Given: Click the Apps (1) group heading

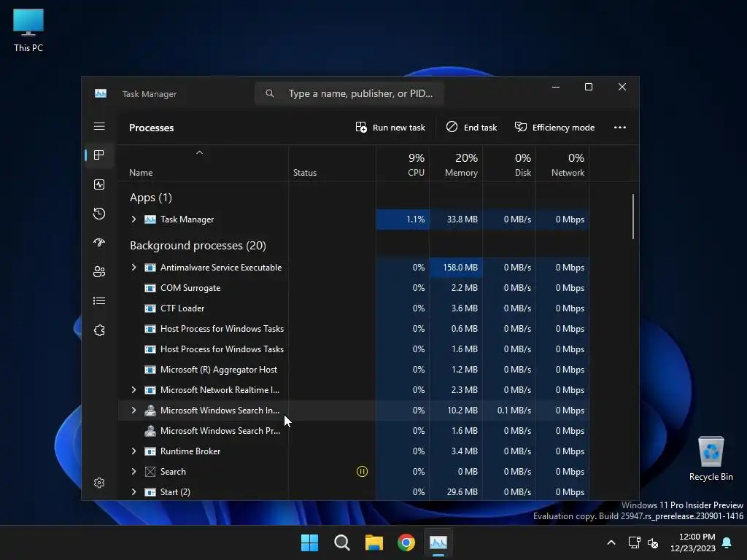Looking at the screenshot, I should [150, 197].
